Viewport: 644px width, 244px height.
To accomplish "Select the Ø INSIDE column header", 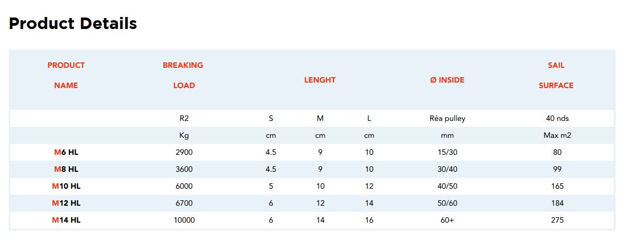I will 447,80.
